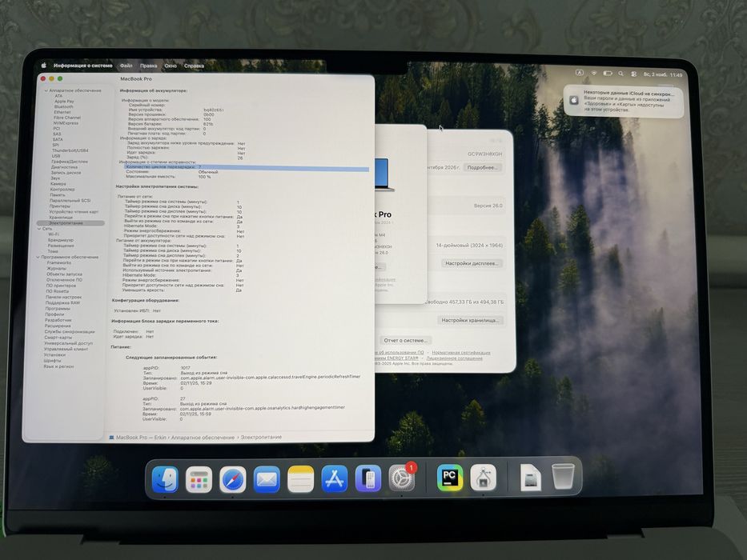747x560 pixels.
Task: Select Хранилище in the sidebar
Action: pyautogui.click(x=61, y=217)
